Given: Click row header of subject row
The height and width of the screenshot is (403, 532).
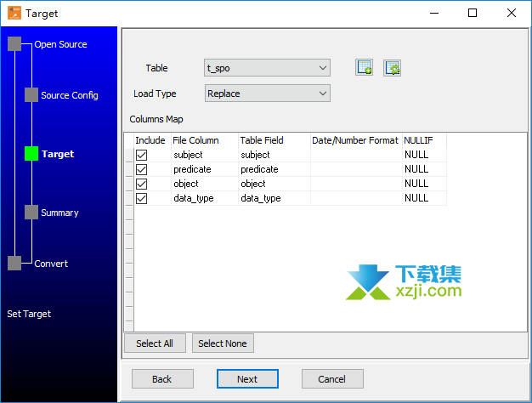Looking at the screenshot, I should (x=129, y=155).
